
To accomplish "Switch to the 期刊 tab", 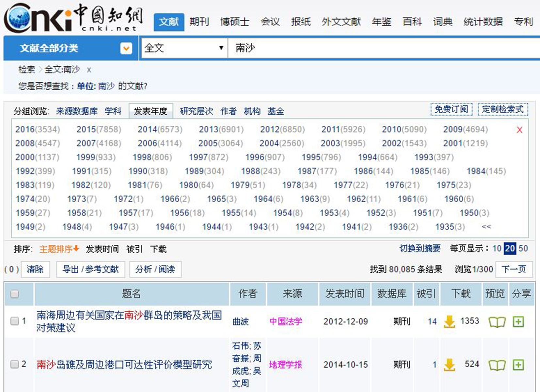I will 199,22.
